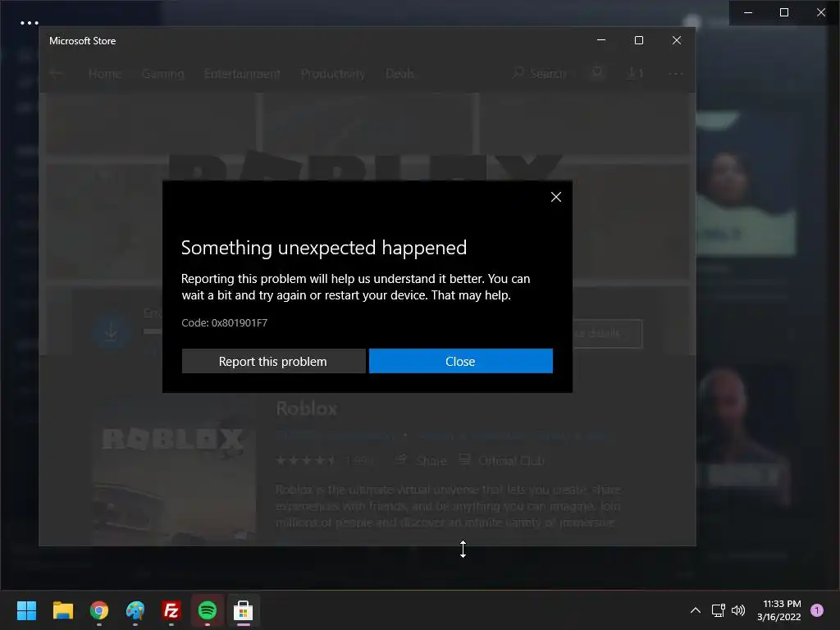Switch to the Entertainment tab
Image resolution: width=840 pixels, height=630 pixels.
tap(242, 73)
